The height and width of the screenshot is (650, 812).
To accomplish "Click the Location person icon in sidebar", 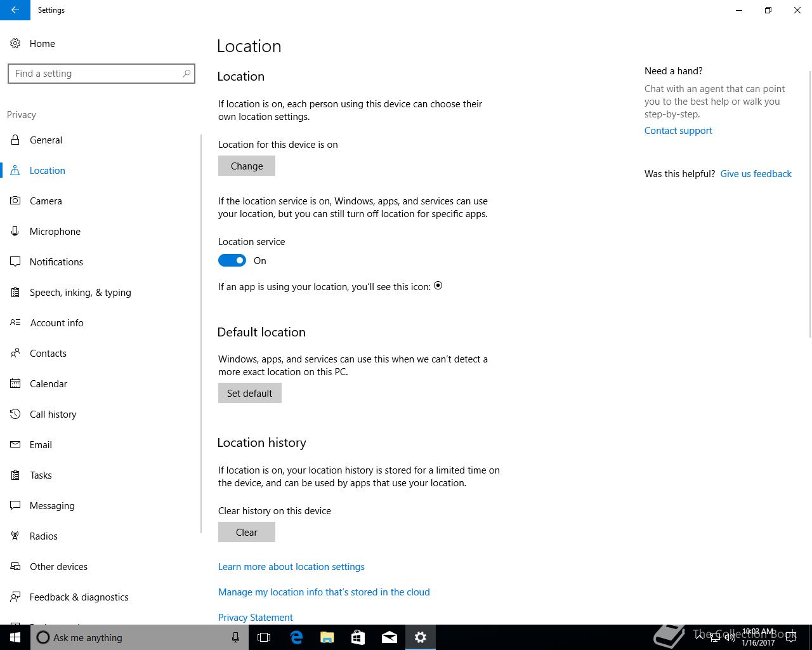I will 15,171.
